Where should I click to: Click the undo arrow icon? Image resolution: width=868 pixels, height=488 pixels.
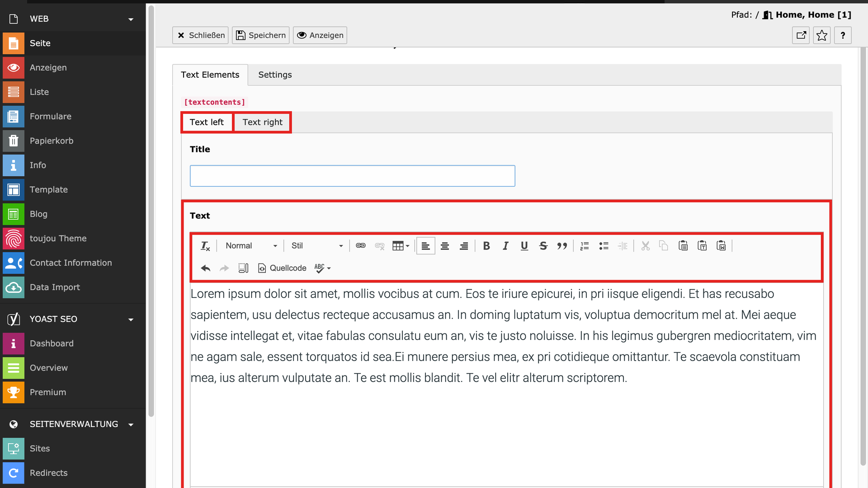205,268
